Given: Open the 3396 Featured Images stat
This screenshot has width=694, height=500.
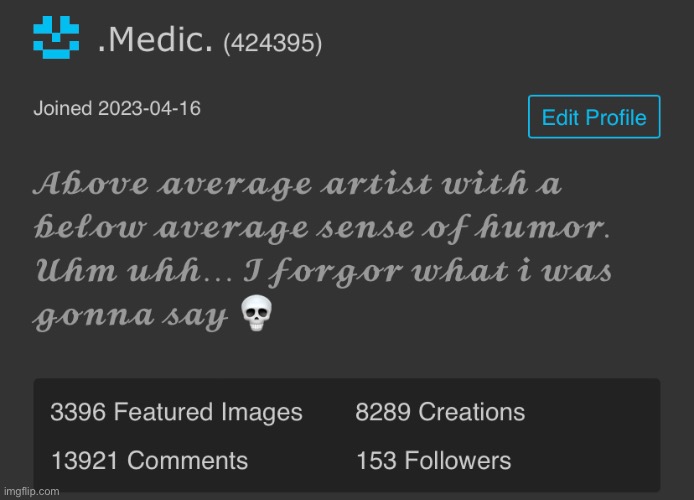Looking at the screenshot, I should pos(176,412).
